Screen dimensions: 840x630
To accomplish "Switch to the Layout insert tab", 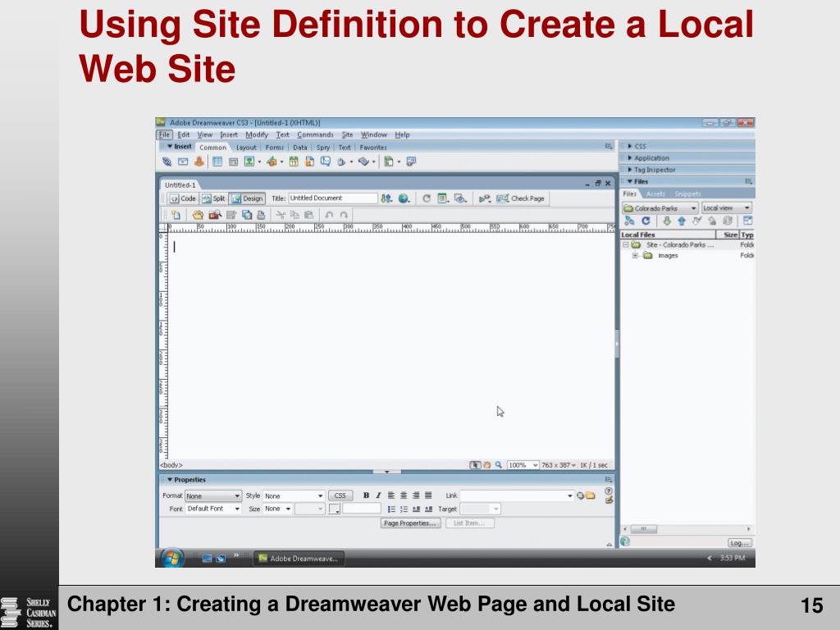I will (x=246, y=148).
